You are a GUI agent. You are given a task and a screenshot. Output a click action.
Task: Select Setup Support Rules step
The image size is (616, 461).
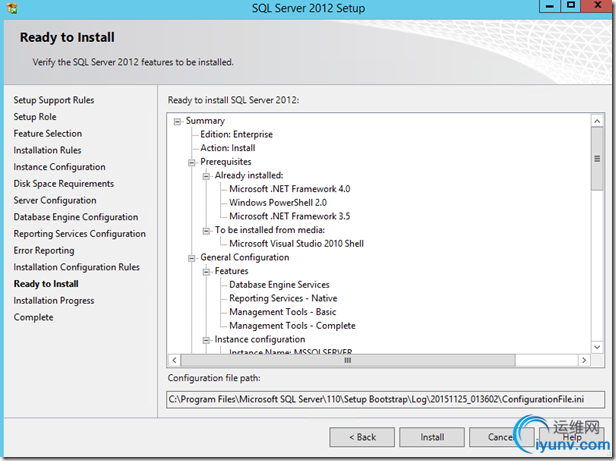(54, 100)
